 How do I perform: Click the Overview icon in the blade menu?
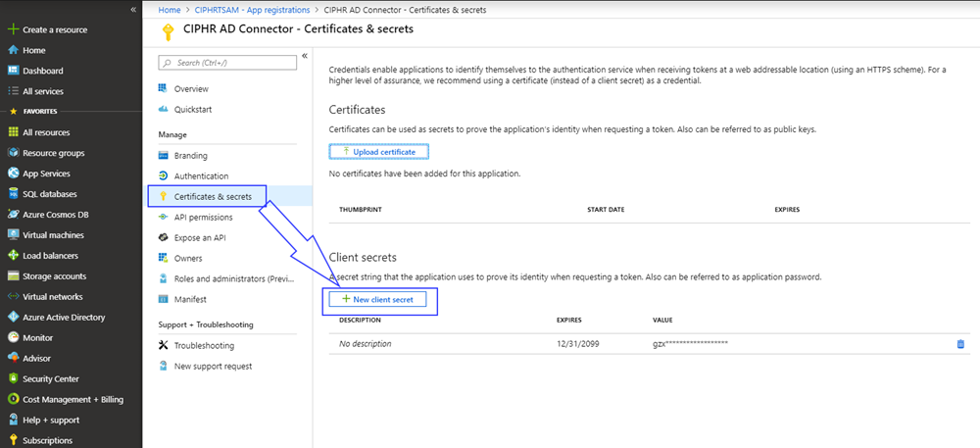pyautogui.click(x=163, y=89)
